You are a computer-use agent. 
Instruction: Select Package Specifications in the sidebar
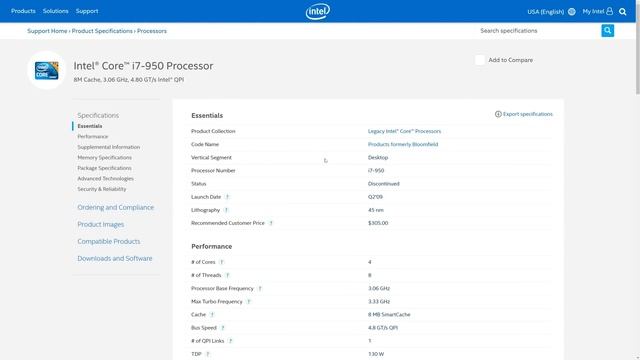[x=104, y=168]
